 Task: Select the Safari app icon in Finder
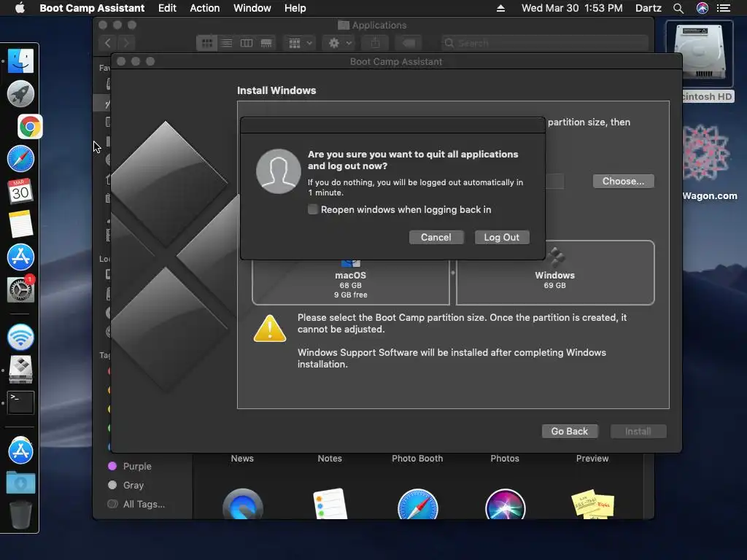point(418,504)
